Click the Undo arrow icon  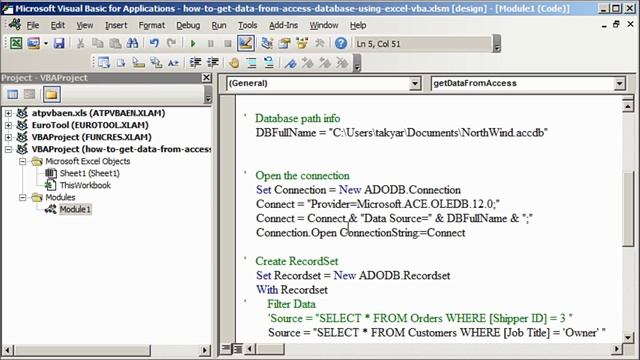point(154,43)
